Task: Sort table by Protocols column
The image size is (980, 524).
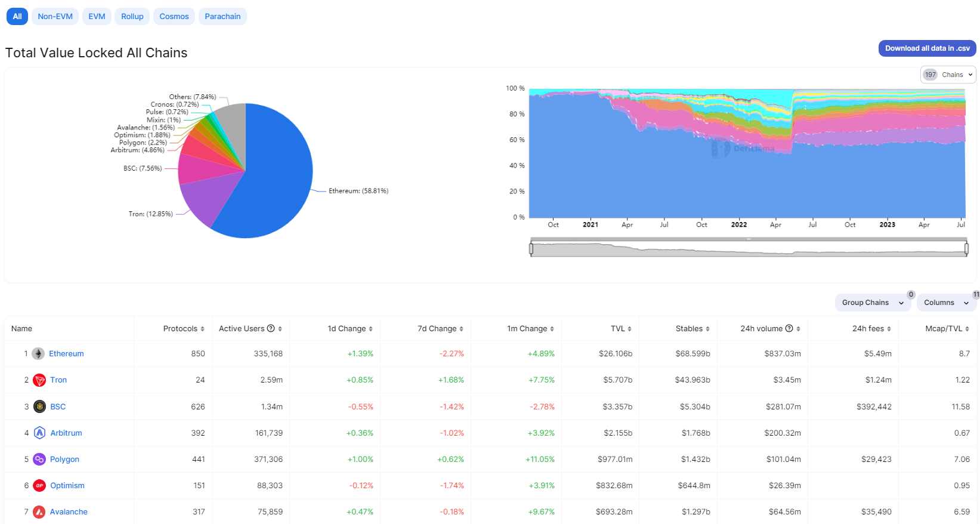Action: tap(184, 329)
